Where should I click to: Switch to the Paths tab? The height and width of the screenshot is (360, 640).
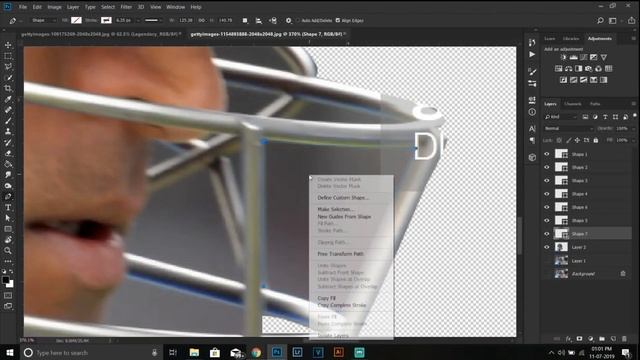tap(595, 104)
